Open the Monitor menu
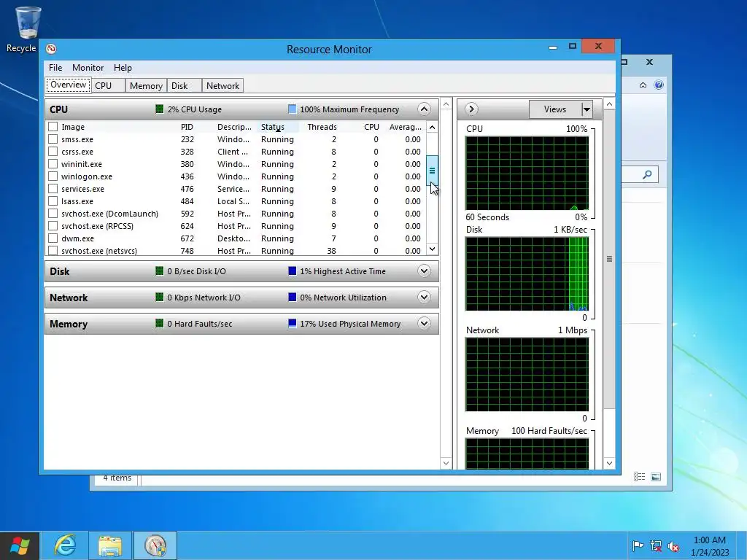Viewport: 747px width, 560px height. point(88,68)
